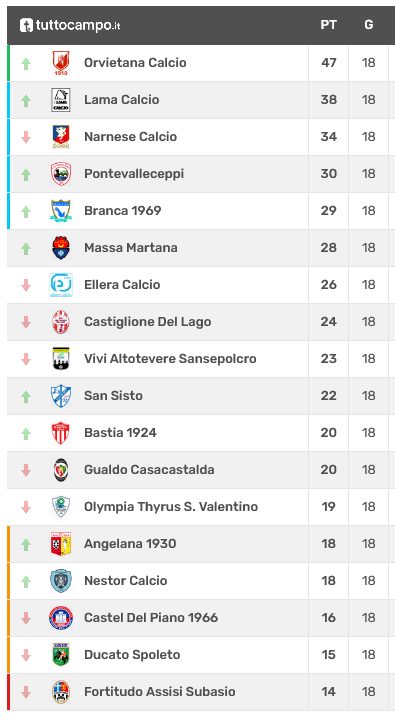Click the tuttocampo.it logo in header
Viewport: 395px width, 719px height.
click(70, 25)
